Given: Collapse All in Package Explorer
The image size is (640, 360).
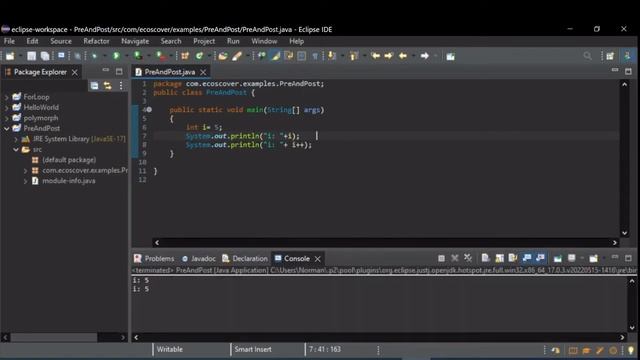Looking at the screenshot, I should pos(94,85).
